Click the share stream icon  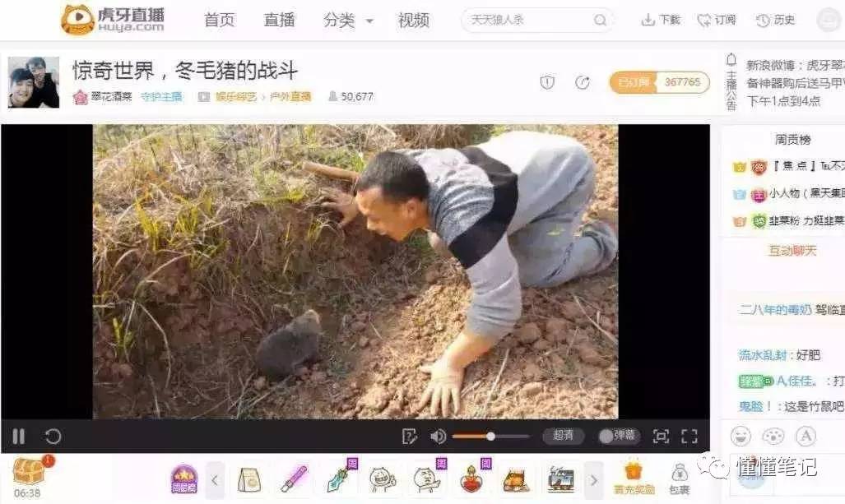coord(583,82)
